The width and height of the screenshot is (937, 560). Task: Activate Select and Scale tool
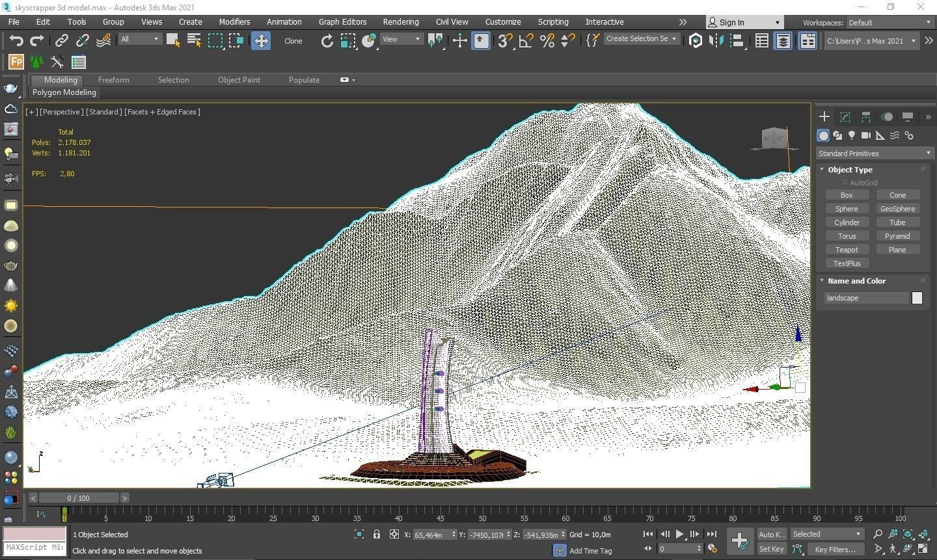coord(348,41)
